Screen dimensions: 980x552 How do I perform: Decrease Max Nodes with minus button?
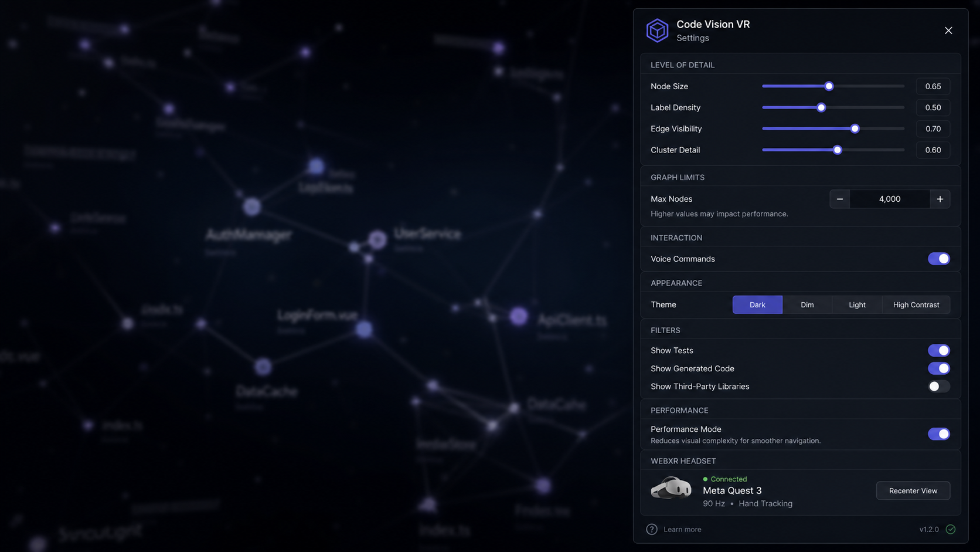pyautogui.click(x=840, y=199)
